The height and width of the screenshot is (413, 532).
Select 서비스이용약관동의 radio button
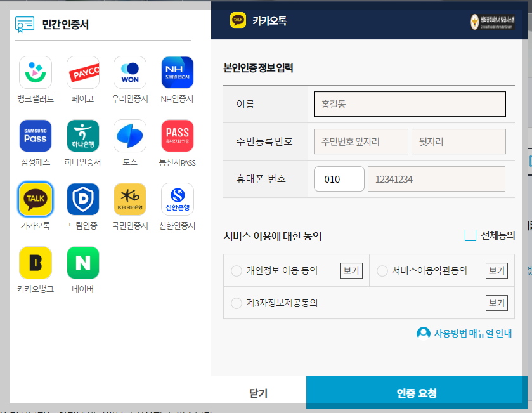coord(382,271)
